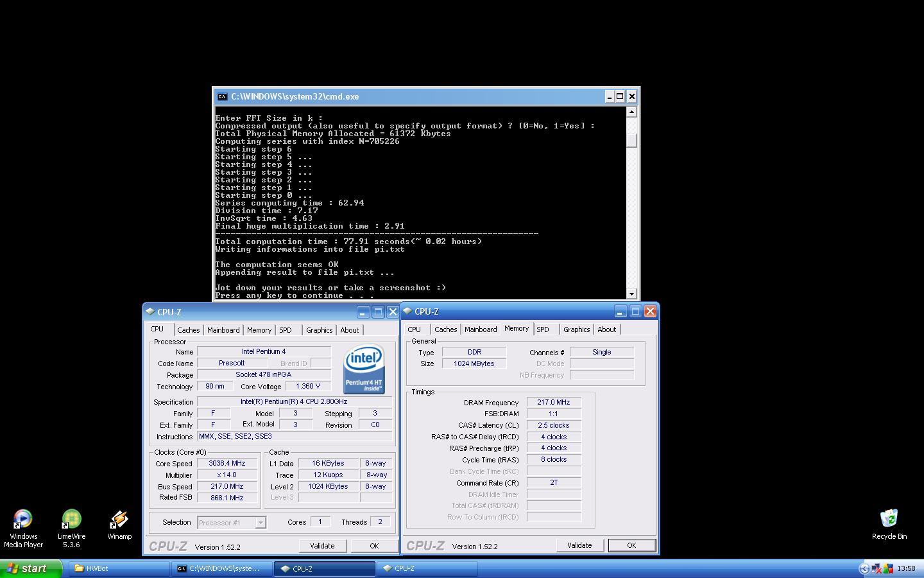Select CPU tab in left CPU-Z
The image size is (924, 578).
pyautogui.click(x=157, y=329)
